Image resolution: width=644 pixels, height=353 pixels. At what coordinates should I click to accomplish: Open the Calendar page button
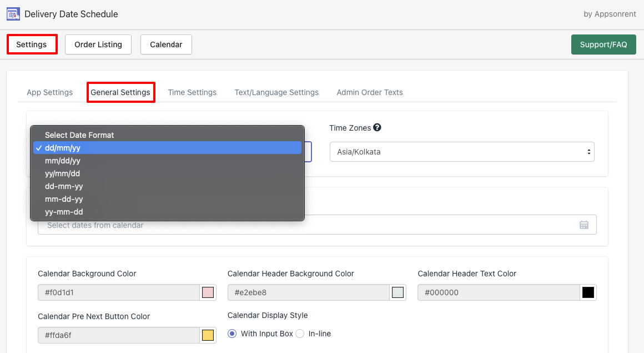point(166,44)
